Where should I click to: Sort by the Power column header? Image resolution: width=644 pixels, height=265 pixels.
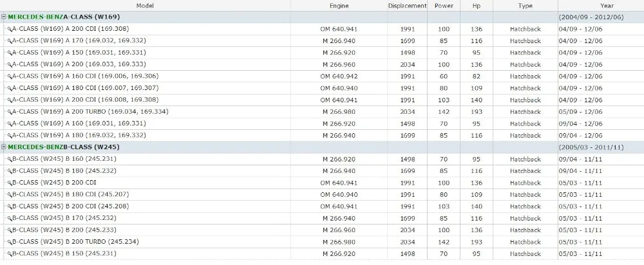[x=444, y=6]
